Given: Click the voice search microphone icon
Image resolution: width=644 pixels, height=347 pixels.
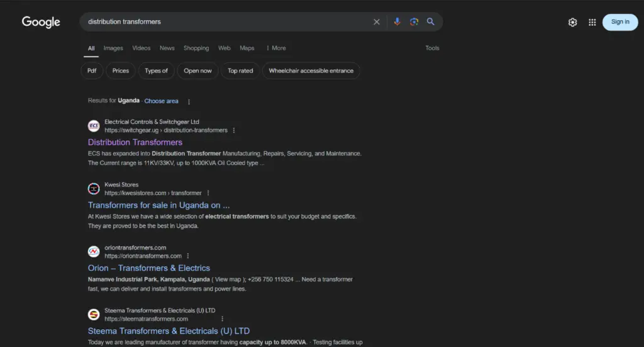Looking at the screenshot, I should 397,21.
